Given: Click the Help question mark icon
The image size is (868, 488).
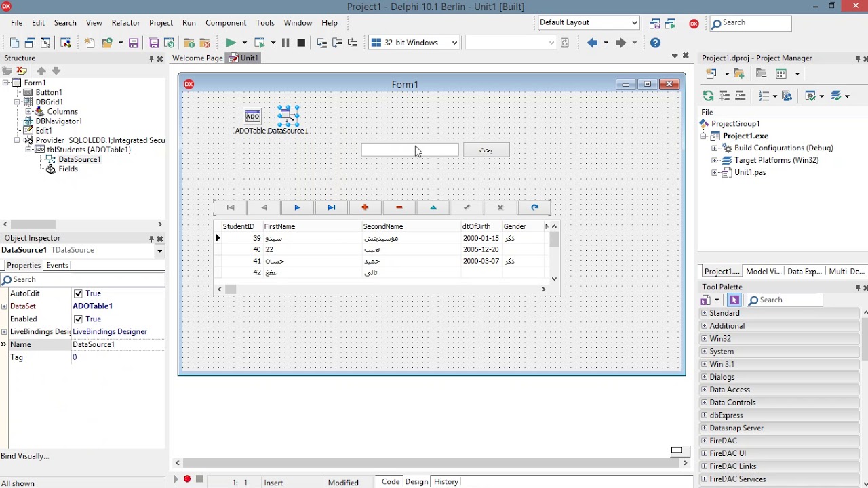Looking at the screenshot, I should coord(655,43).
